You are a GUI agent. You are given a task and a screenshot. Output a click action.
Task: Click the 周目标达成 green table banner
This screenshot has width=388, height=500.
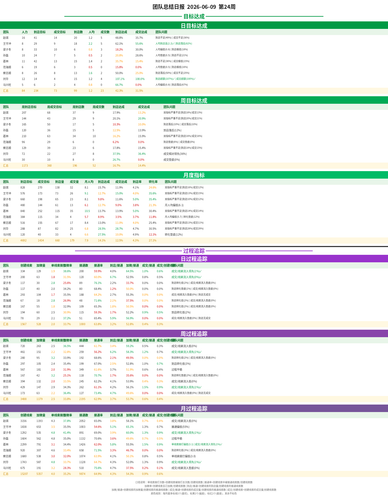[x=194, y=100]
